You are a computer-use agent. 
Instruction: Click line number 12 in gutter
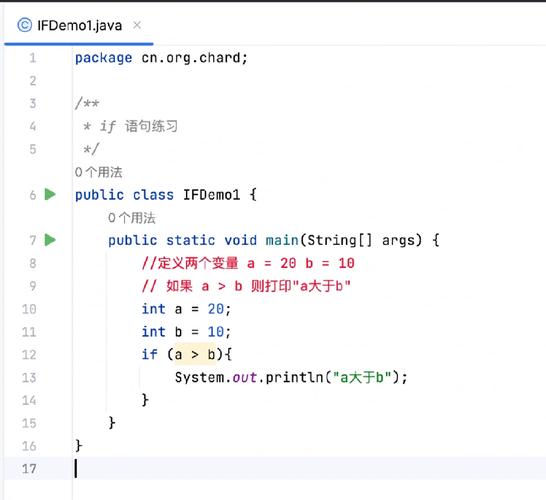coord(29,354)
